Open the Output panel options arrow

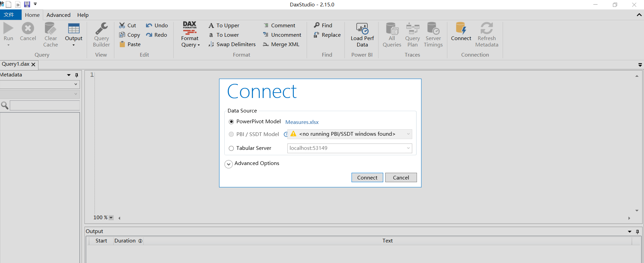629,232
